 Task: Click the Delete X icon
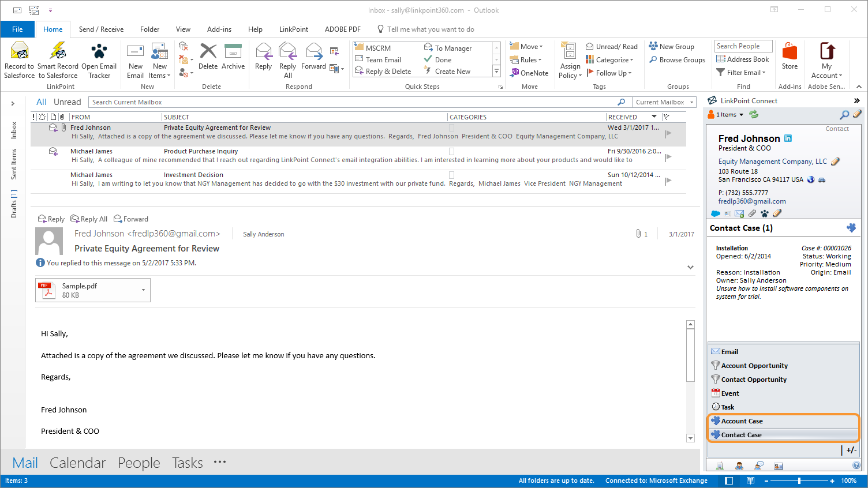coord(208,51)
